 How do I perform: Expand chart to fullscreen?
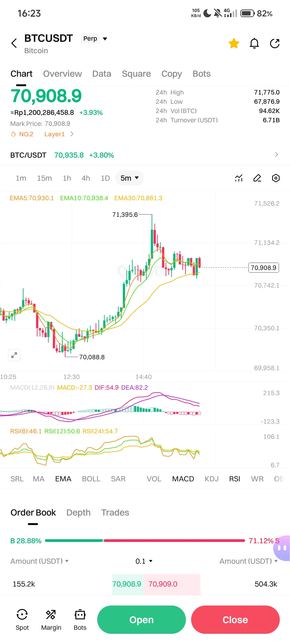pyautogui.click(x=14, y=355)
